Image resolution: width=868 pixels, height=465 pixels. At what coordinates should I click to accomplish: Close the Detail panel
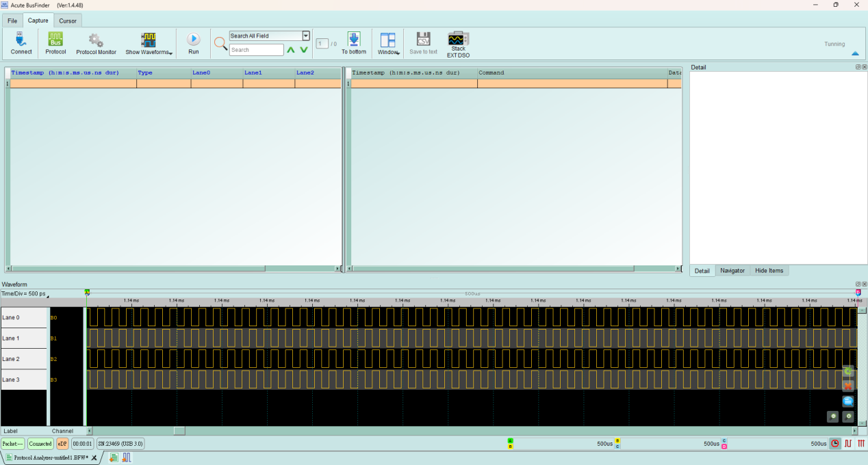point(865,67)
